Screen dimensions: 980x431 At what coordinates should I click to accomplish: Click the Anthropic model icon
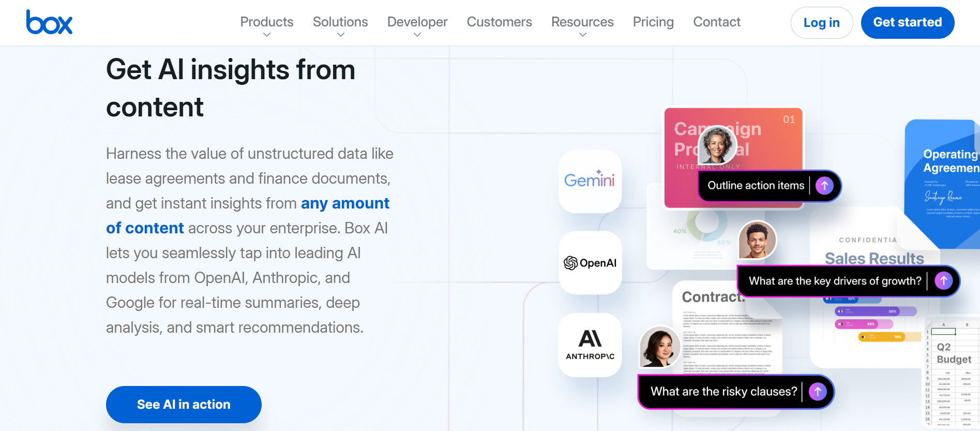pos(590,345)
